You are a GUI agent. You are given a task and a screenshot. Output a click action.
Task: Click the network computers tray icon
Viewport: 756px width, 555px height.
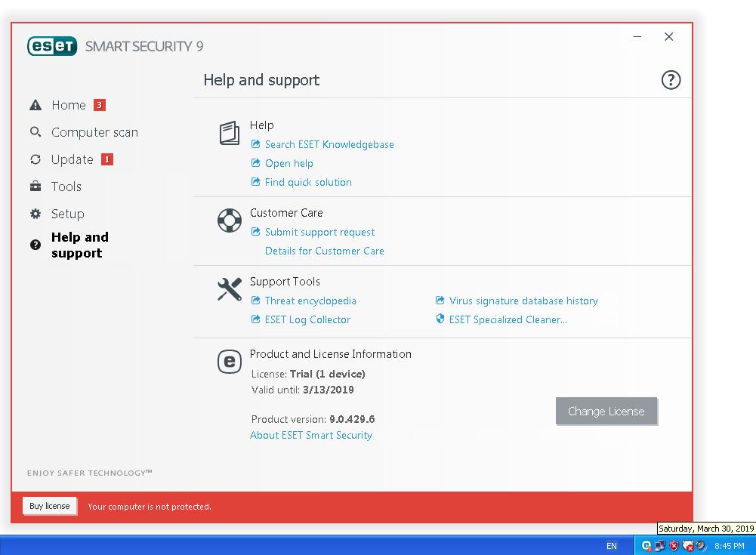660,546
